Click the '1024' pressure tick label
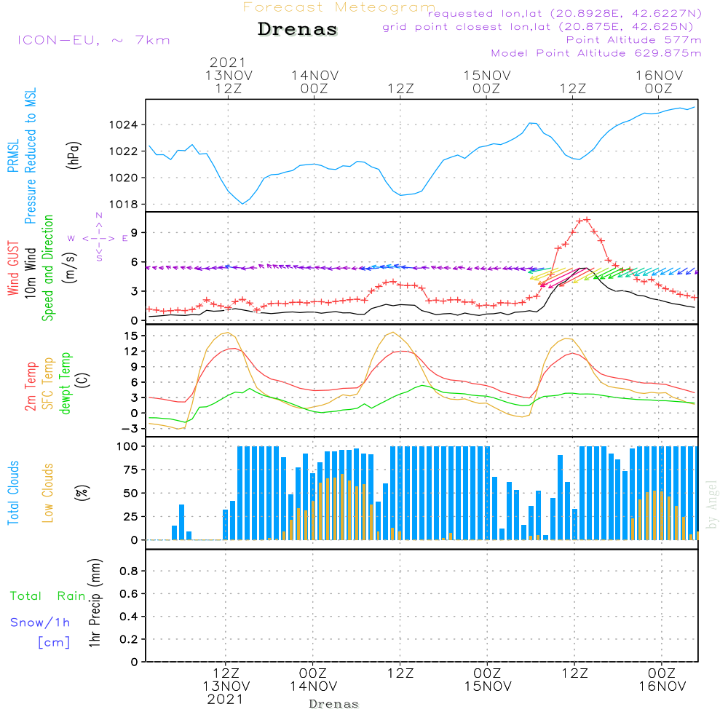Image resolution: width=728 pixels, height=728 pixels. [123, 125]
